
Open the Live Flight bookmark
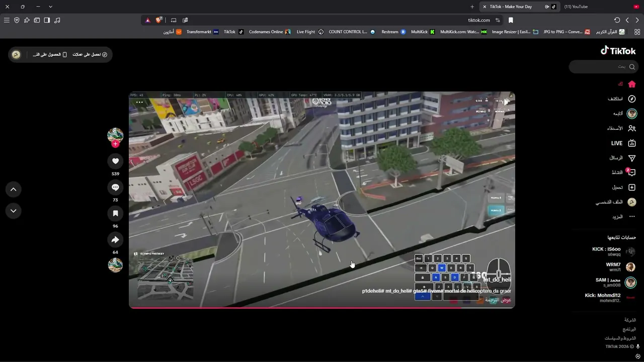[310, 32]
